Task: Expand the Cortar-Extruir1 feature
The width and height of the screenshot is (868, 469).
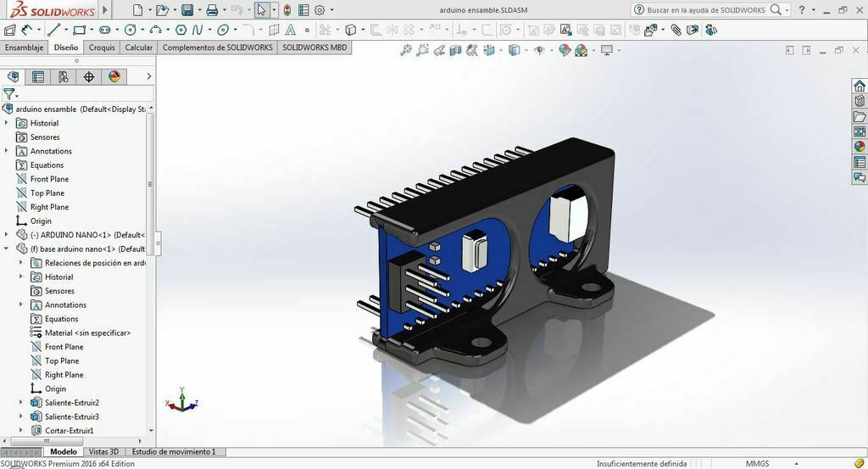Action: pos(21,430)
